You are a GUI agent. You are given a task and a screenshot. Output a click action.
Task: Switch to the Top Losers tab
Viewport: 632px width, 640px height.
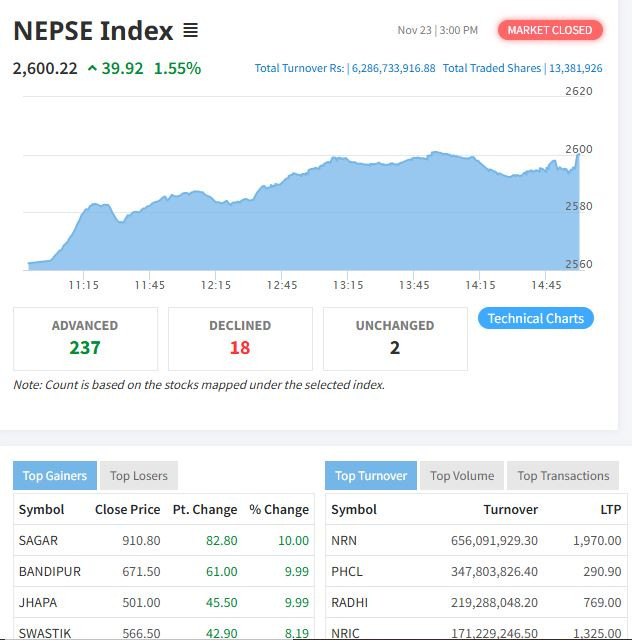pos(139,476)
